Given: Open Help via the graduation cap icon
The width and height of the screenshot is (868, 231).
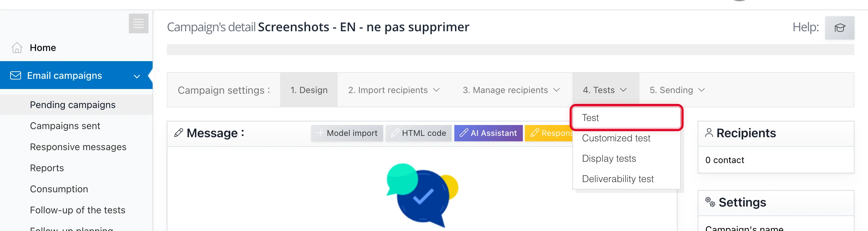Looking at the screenshot, I should (840, 28).
